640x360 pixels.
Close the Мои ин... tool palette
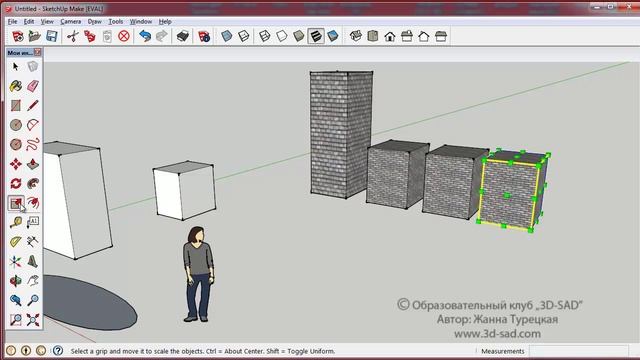(x=38, y=52)
